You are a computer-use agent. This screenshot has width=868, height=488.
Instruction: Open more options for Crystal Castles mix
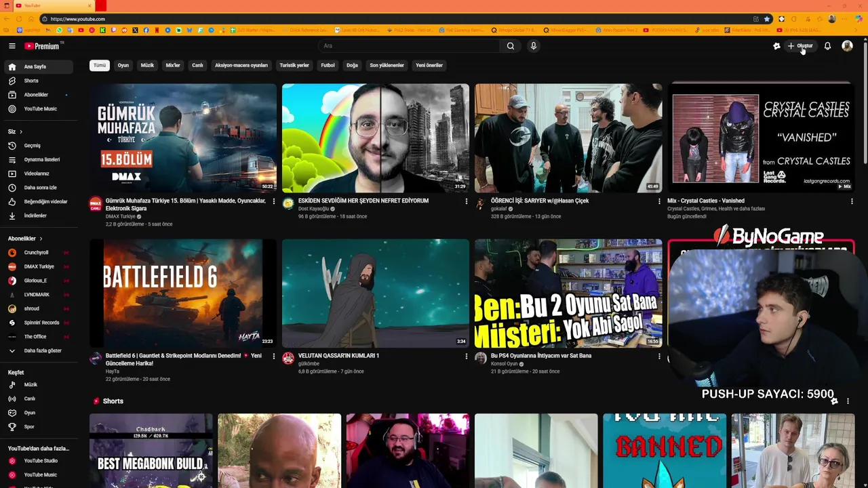tap(852, 201)
